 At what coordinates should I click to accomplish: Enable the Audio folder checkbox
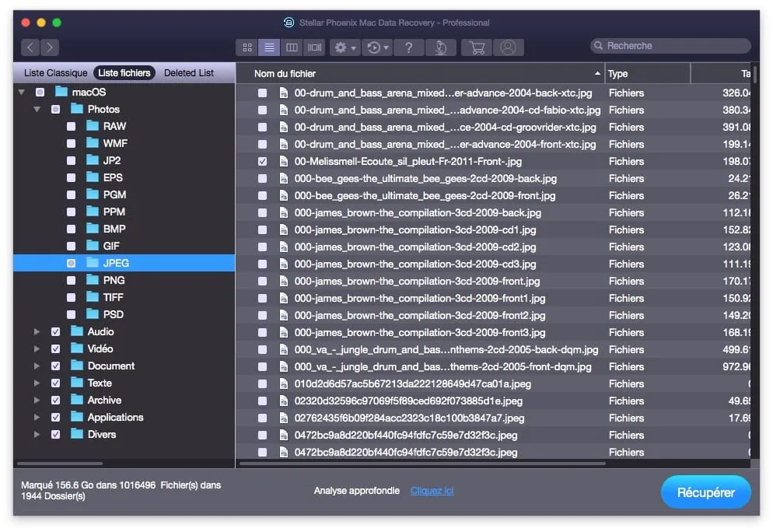(x=55, y=331)
